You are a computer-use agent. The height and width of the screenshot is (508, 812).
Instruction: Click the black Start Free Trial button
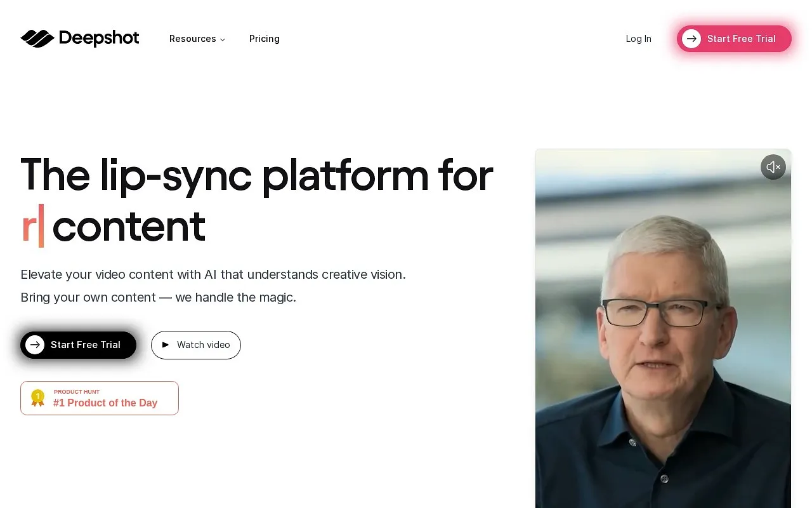[x=78, y=345]
